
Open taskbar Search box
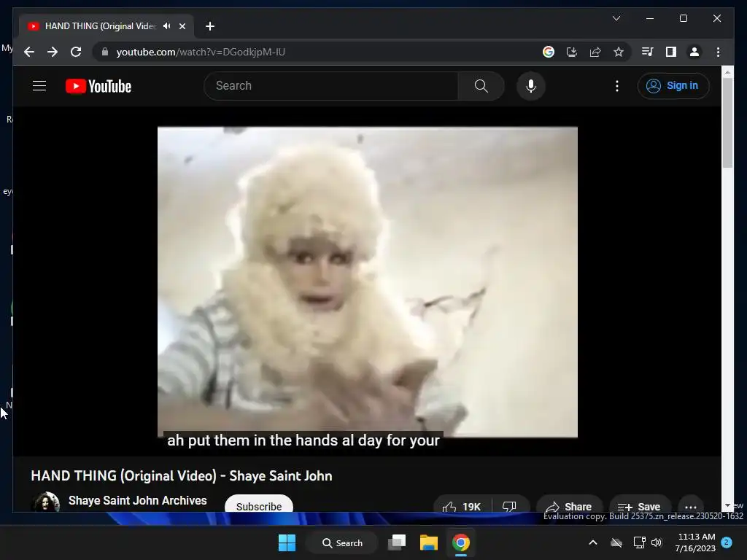click(342, 542)
